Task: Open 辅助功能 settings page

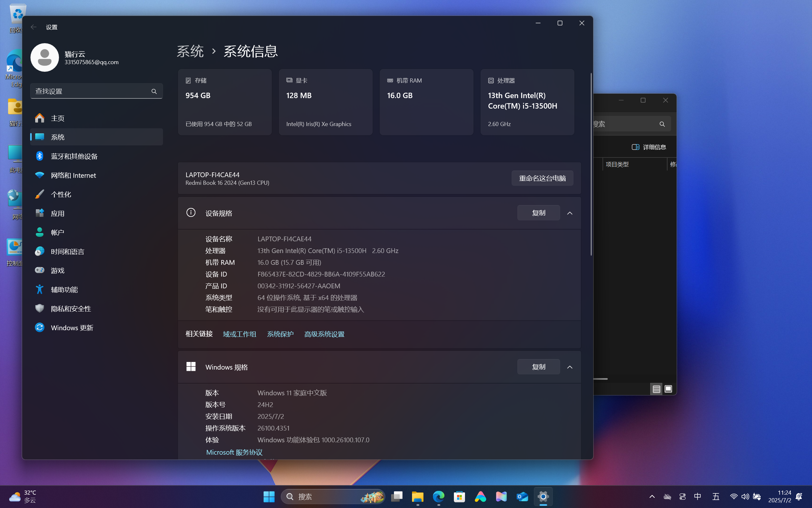Action: tap(97, 290)
